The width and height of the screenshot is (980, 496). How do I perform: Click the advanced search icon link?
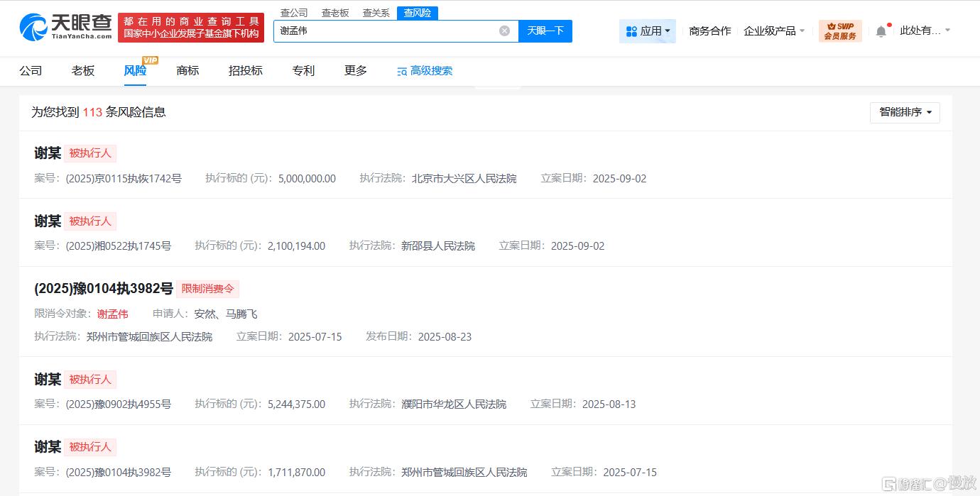click(425, 71)
